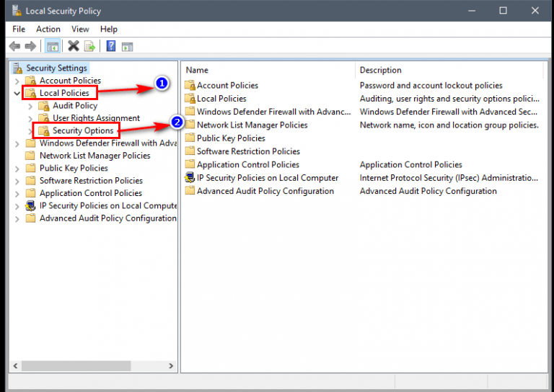This screenshot has height=392, width=554.
Task: Click User Rights Assignment folder icon in tree
Action: click(x=44, y=118)
